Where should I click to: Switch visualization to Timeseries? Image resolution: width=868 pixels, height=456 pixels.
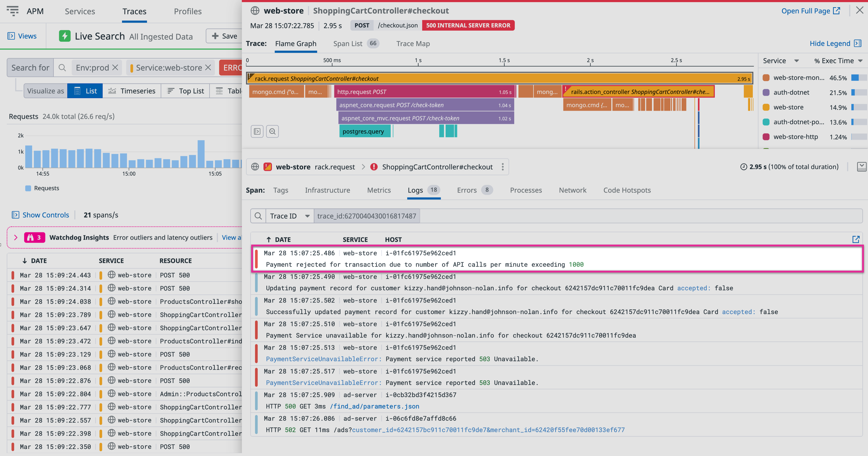pos(132,91)
